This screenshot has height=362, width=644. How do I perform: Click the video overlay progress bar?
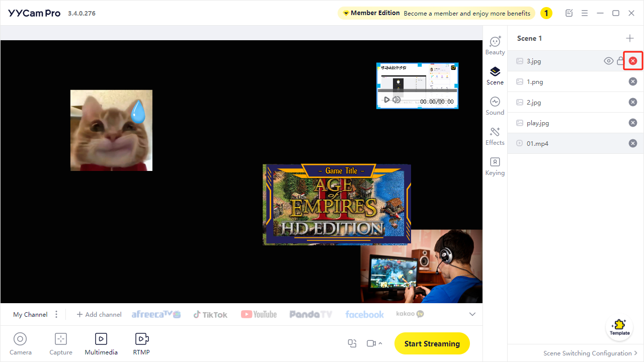pos(417,91)
